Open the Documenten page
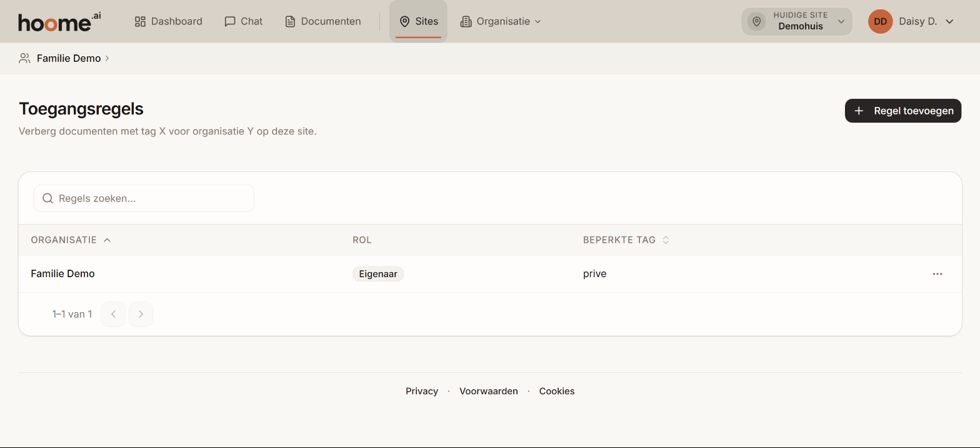 pos(323,21)
